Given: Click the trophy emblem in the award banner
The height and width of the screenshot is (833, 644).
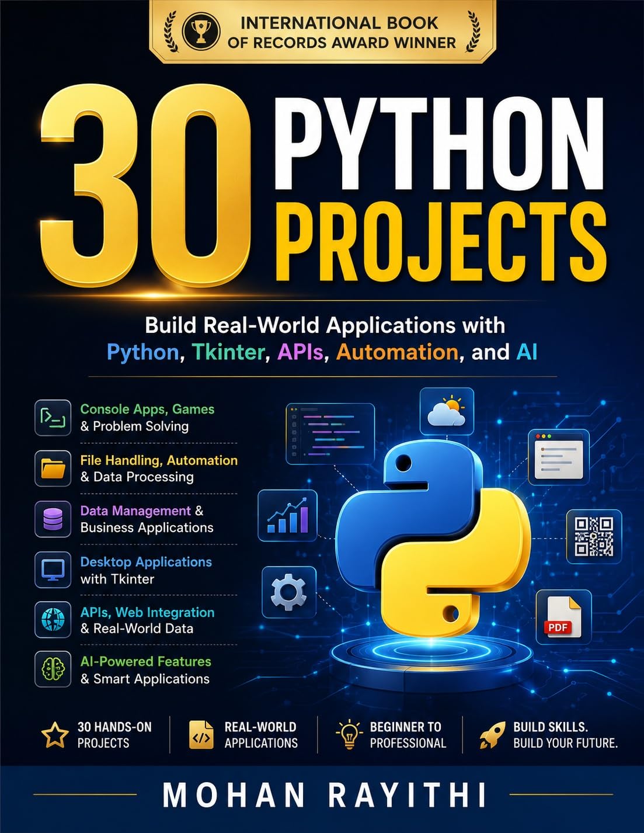Looking at the screenshot, I should tap(201, 31).
